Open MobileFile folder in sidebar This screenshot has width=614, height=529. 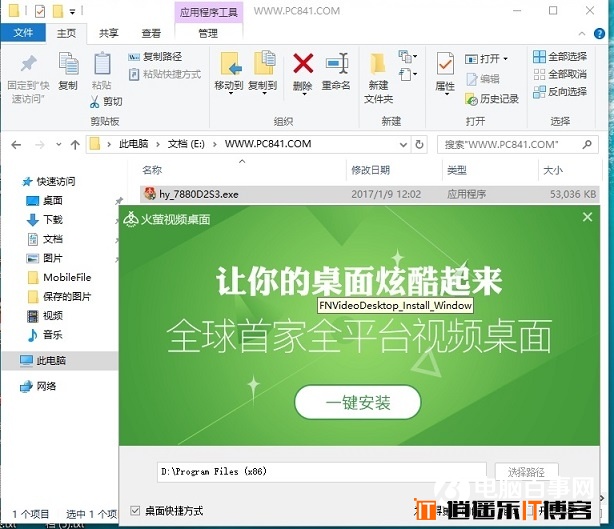click(60, 277)
